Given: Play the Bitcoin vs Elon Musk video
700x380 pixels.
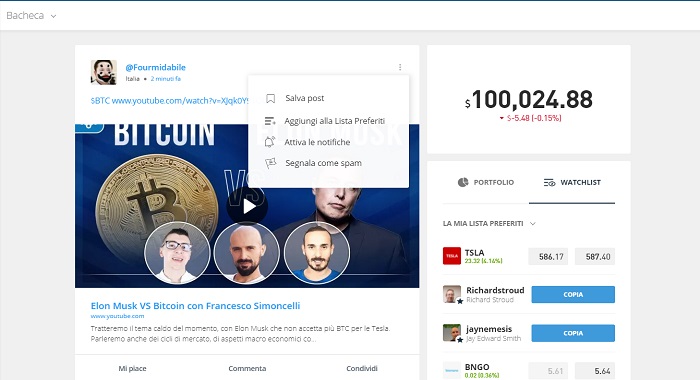Looking at the screenshot, I should 247,206.
